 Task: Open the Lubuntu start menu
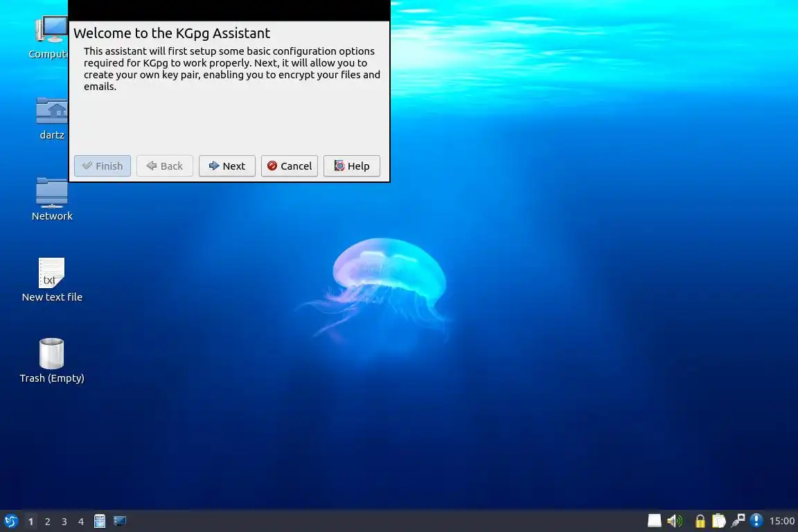coord(10,522)
